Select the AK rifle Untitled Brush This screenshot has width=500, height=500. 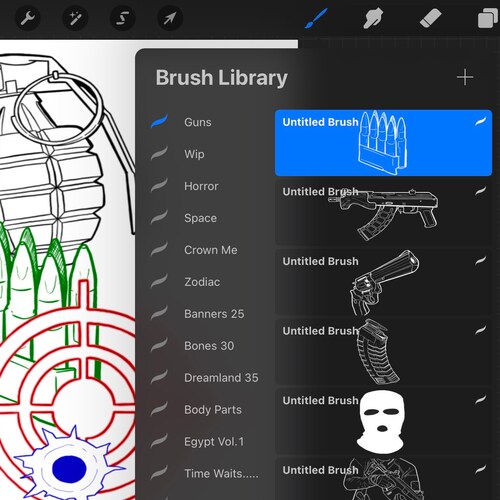(x=383, y=212)
